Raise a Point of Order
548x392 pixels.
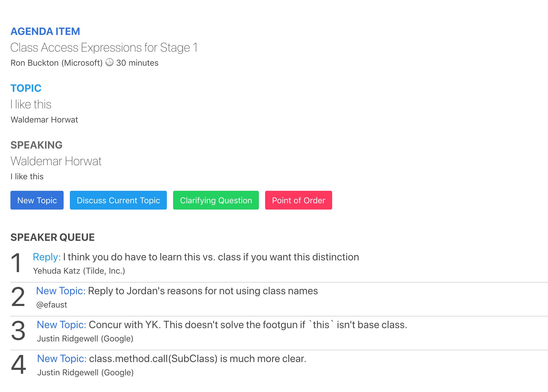[299, 200]
